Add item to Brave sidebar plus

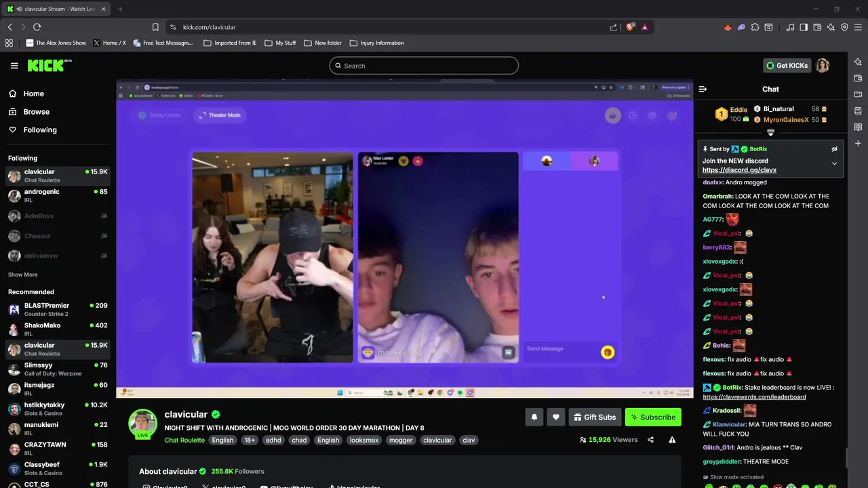pos(858,143)
